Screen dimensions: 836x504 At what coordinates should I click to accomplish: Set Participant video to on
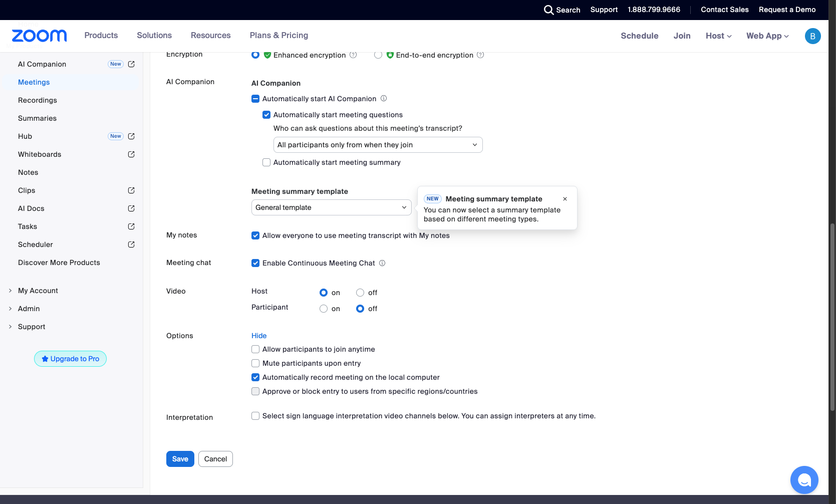click(324, 309)
